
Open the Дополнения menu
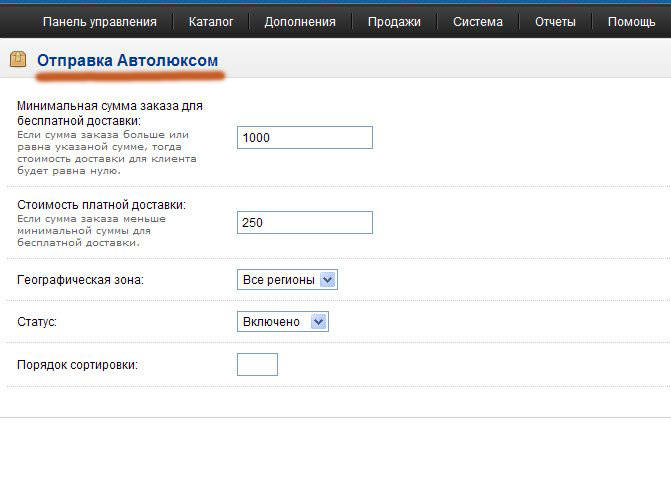click(300, 21)
